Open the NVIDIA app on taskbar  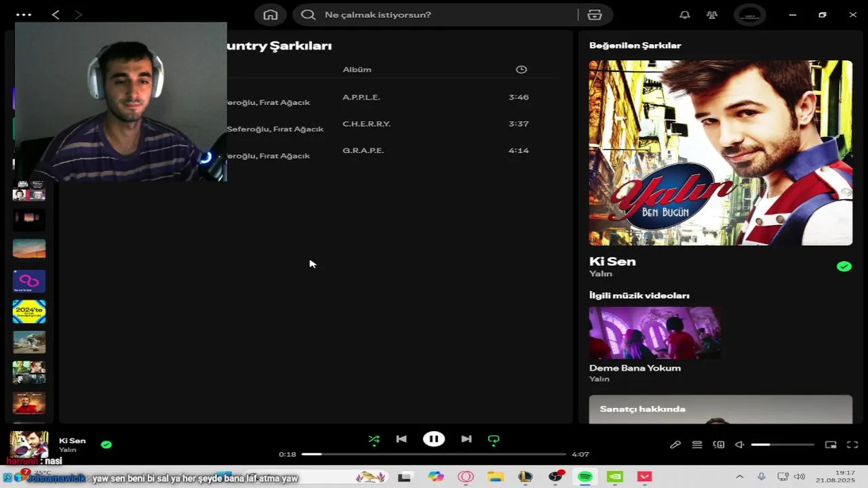point(615,477)
